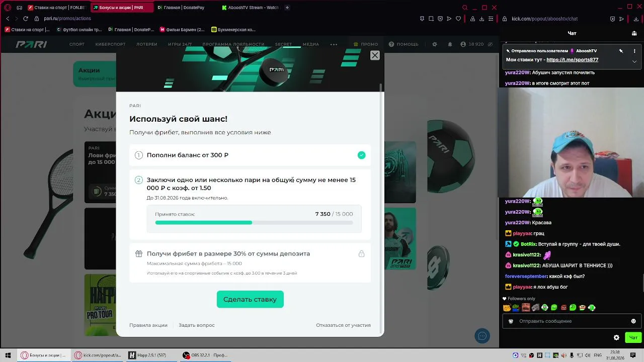This screenshot has width=644, height=362.
Task: Open Футбол онлайн bookmark
Action: 78,30
